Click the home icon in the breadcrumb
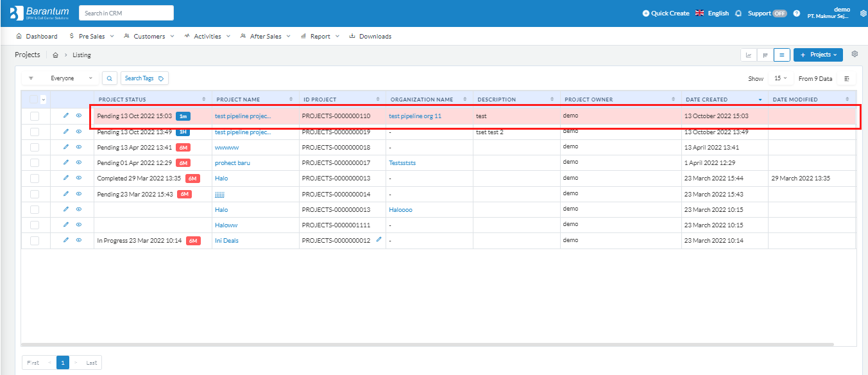 pos(56,55)
